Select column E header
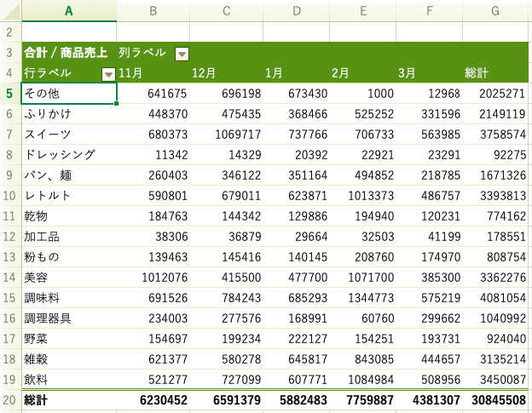532x413 pixels. click(x=362, y=11)
